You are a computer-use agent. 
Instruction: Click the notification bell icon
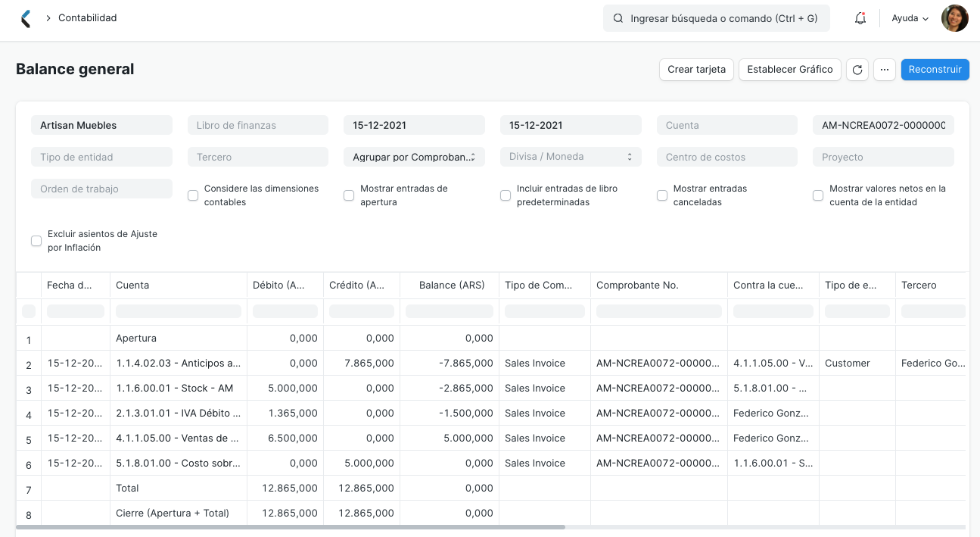pyautogui.click(x=860, y=17)
